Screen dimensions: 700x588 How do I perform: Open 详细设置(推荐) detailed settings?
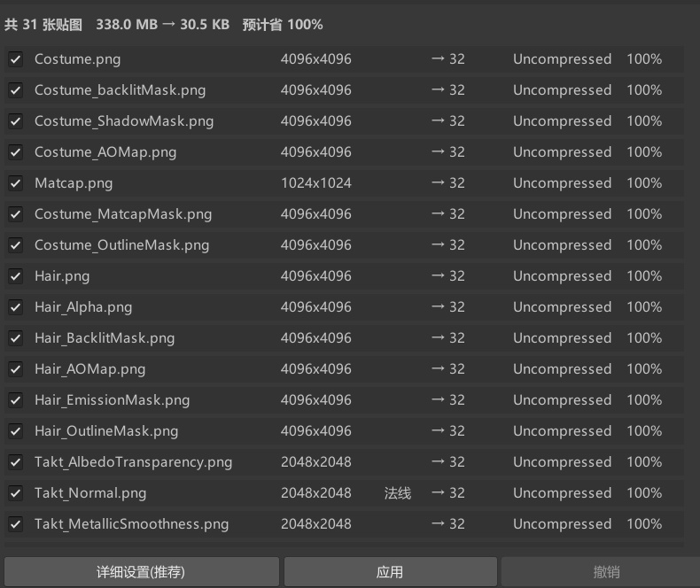click(x=142, y=571)
